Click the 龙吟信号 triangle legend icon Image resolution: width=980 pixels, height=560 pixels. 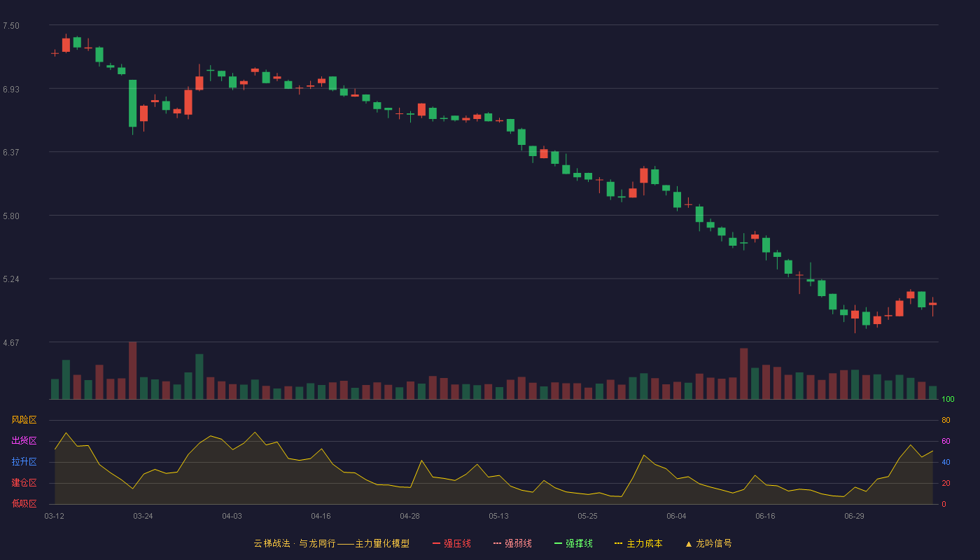pos(689,543)
